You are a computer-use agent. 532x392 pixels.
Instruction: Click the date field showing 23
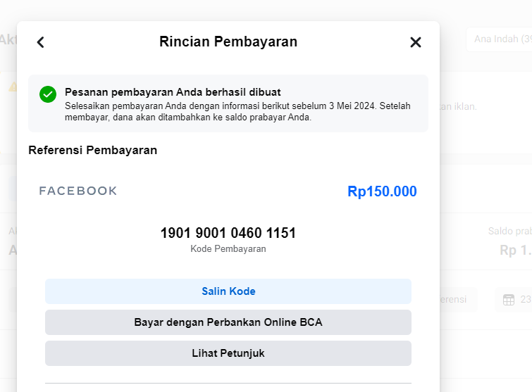(514, 300)
